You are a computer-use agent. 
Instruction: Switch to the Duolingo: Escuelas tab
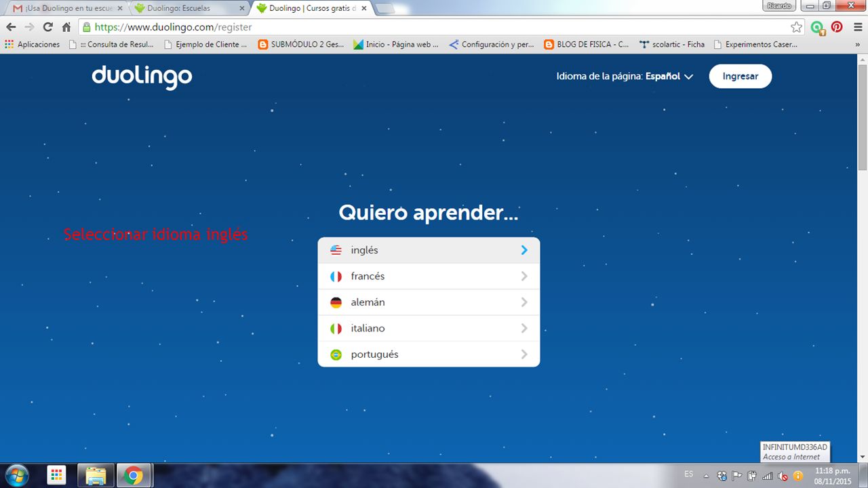point(189,8)
